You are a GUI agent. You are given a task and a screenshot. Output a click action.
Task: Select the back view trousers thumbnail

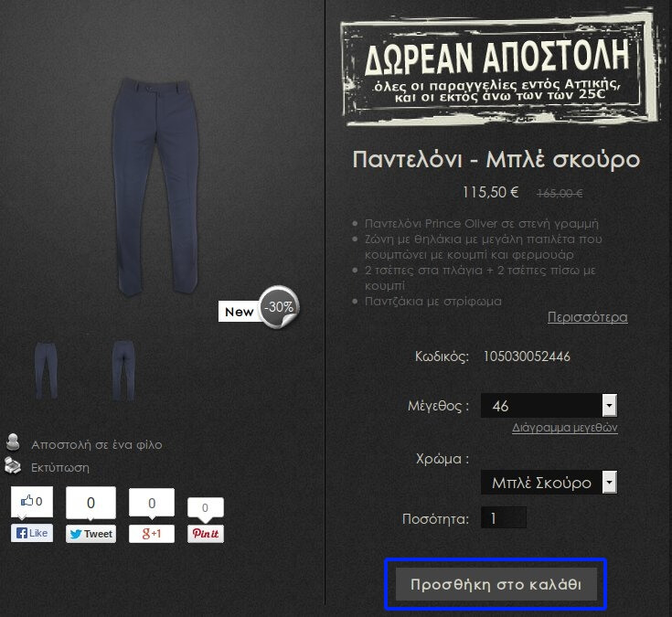click(x=123, y=370)
